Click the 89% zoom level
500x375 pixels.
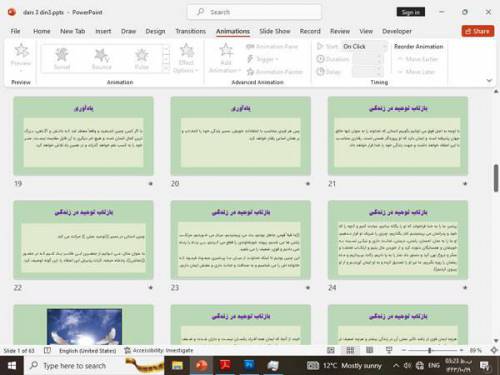(476, 350)
